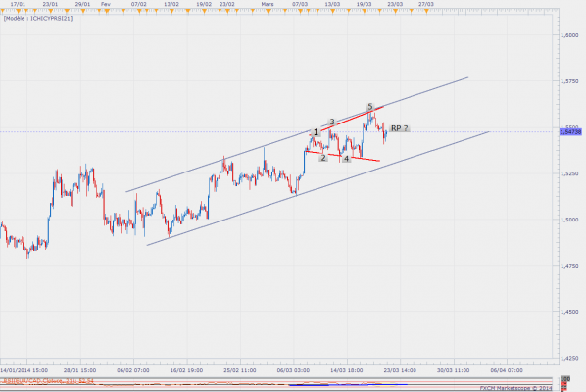Click the orange event marker under 07/02
This screenshot has width=586, height=392.
139,12
